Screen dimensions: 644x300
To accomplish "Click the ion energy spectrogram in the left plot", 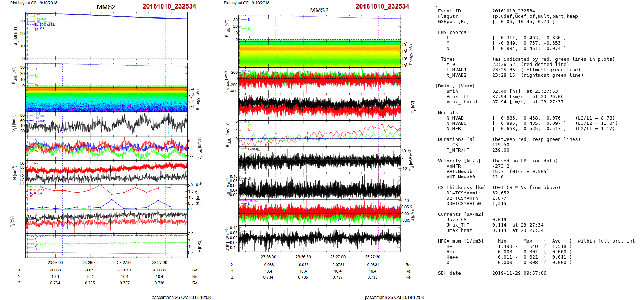I will [106, 100].
